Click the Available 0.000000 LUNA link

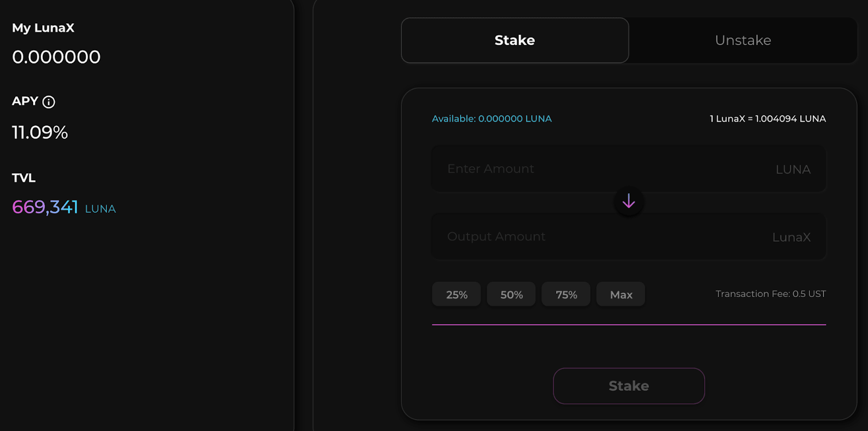point(492,118)
